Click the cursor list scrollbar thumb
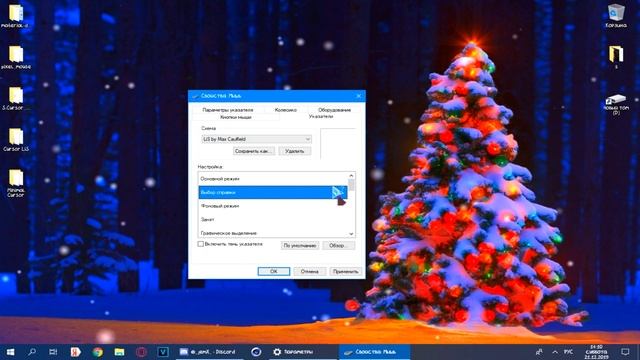The image size is (640, 360). [x=351, y=185]
